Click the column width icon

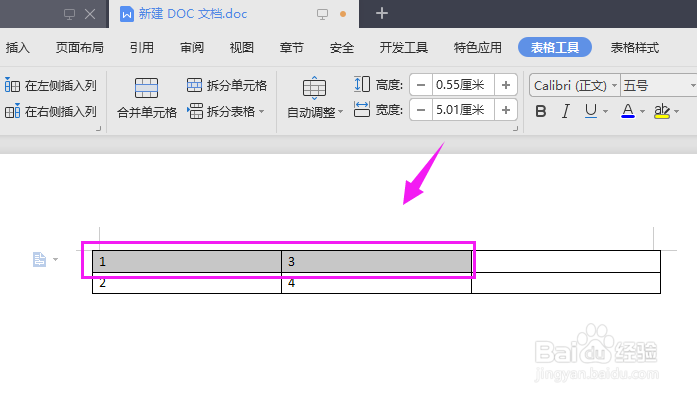(x=362, y=109)
